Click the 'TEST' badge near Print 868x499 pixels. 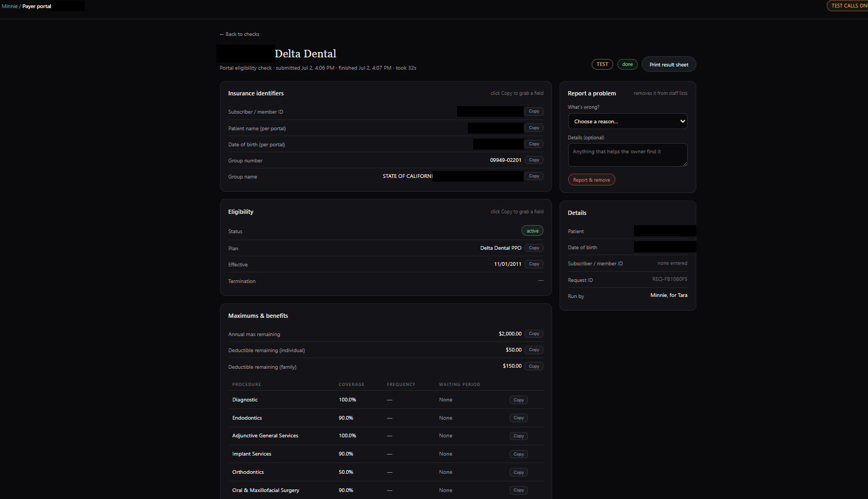click(x=602, y=64)
